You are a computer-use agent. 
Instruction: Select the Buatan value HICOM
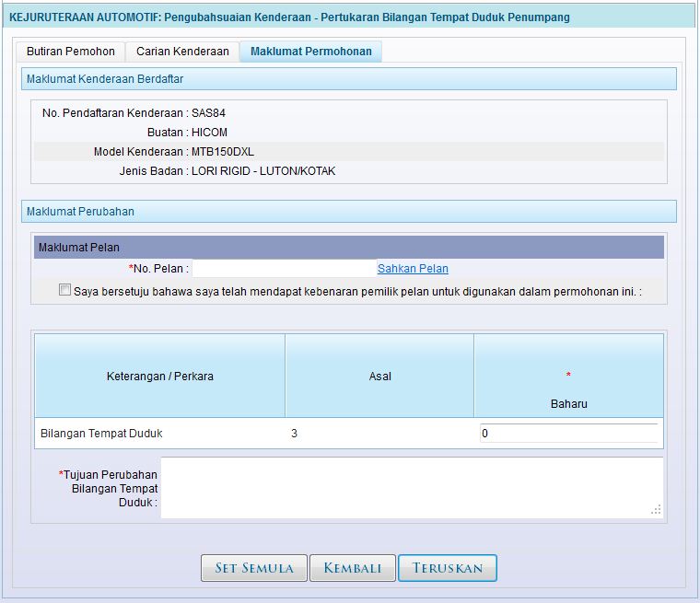209,133
